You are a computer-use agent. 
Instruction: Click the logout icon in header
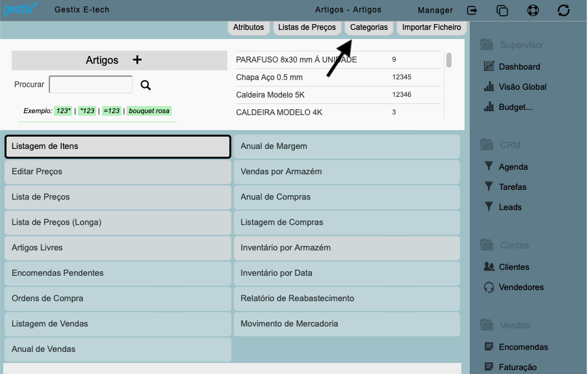[x=472, y=10]
